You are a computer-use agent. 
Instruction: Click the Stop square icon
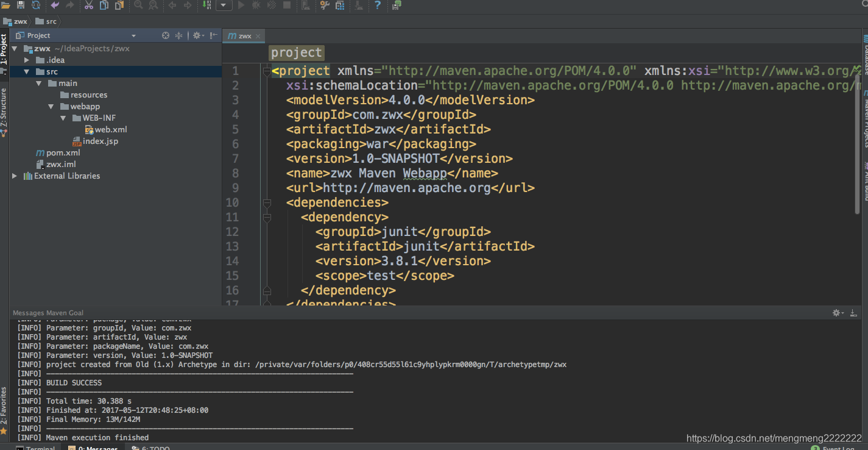click(287, 5)
